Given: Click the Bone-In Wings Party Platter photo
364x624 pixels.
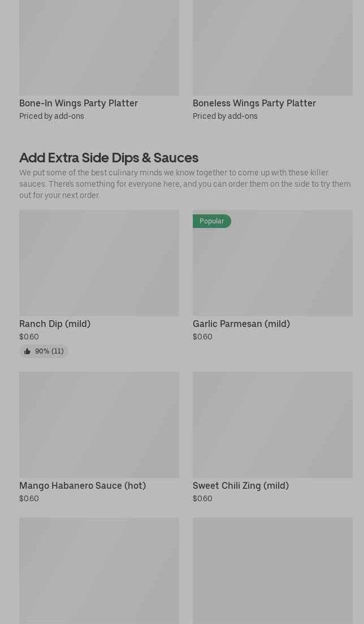Looking at the screenshot, I should 99,48.
